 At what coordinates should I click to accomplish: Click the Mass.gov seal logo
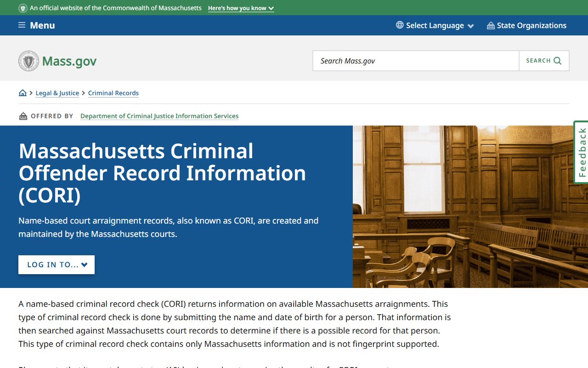(28, 61)
